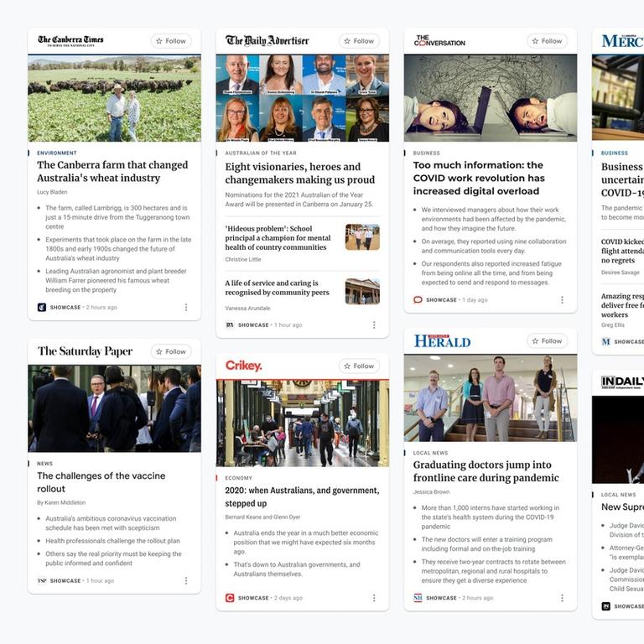Viewport: 644px width, 644px height.
Task: Click InDaily footer icon
Action: [605, 606]
